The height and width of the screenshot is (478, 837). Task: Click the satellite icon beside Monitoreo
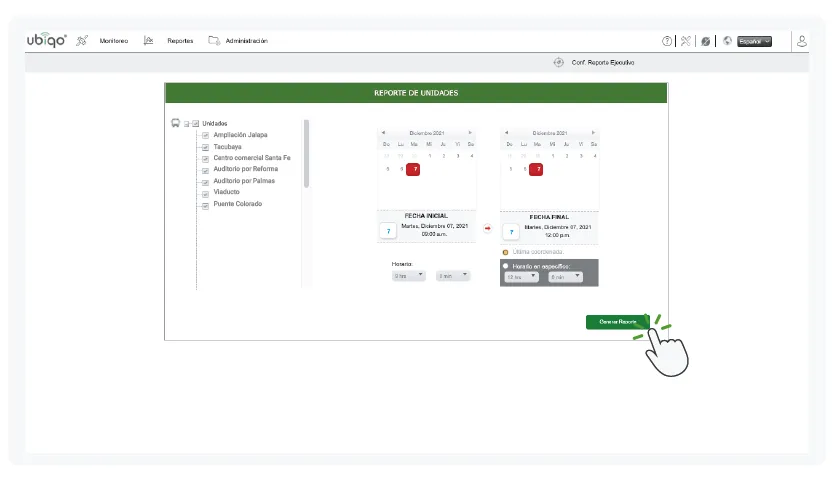pyautogui.click(x=82, y=41)
